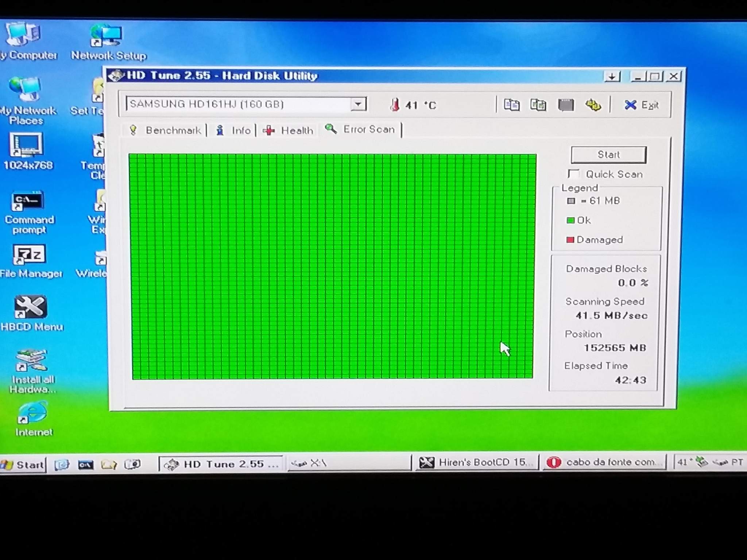
Task: Open Install all Hardware desktop icon
Action: [32, 371]
